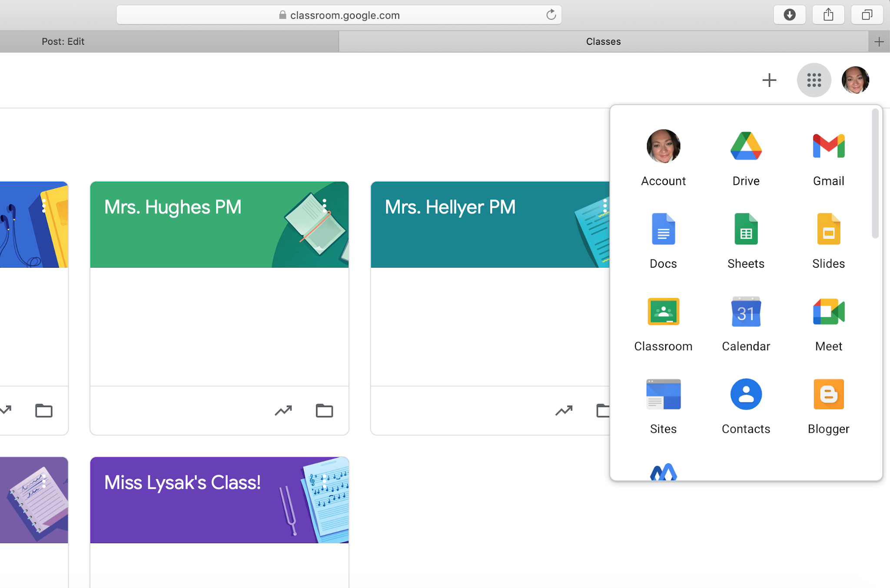Launch Slides from the apps panel
Screen dimensions: 890x588
(x=828, y=241)
